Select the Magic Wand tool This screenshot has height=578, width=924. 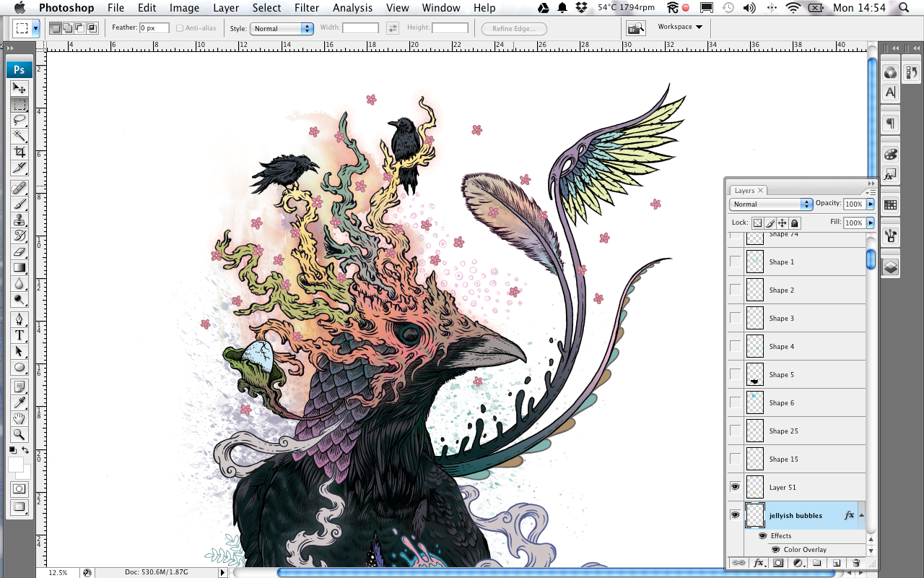(x=19, y=136)
